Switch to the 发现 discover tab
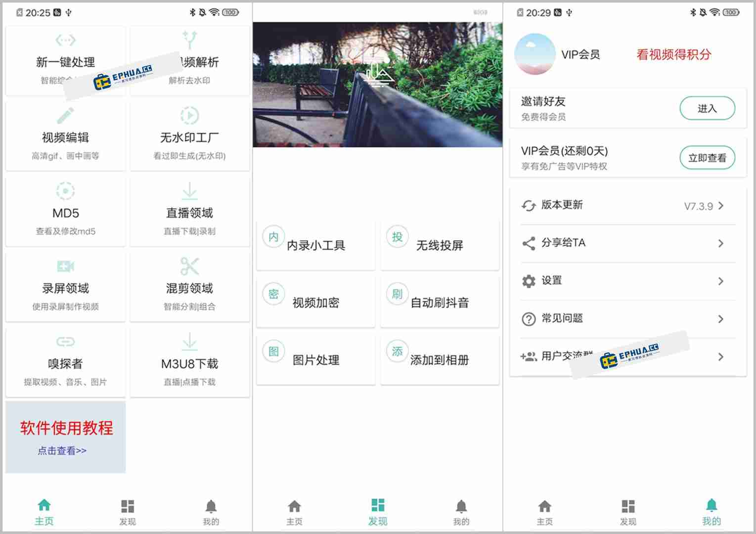Viewport: 756px width, 534px height. (377, 510)
